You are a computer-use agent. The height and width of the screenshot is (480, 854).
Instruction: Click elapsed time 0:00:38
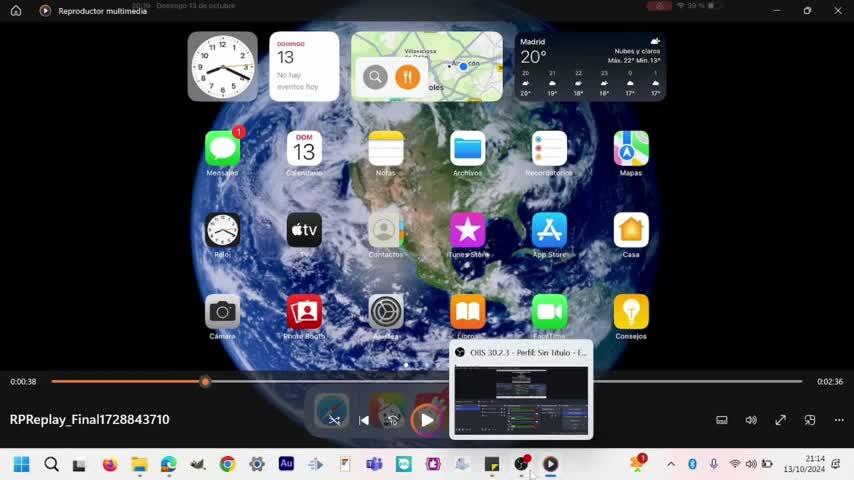[x=23, y=382]
